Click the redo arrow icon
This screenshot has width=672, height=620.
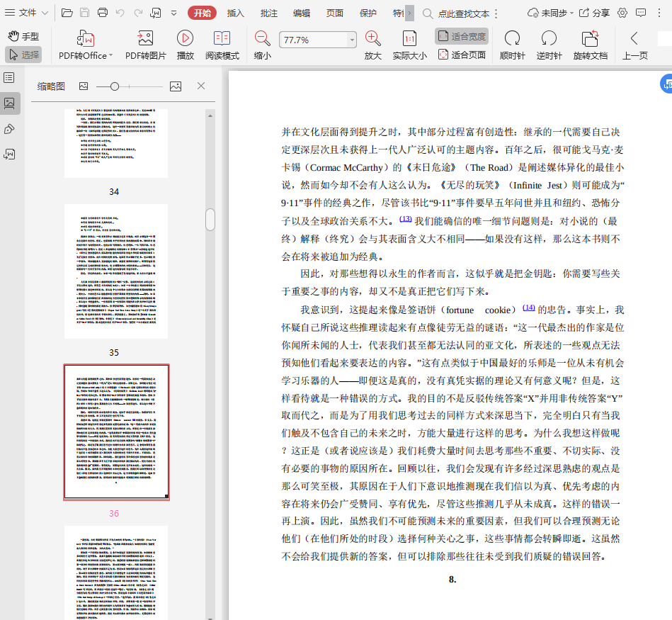tap(138, 13)
